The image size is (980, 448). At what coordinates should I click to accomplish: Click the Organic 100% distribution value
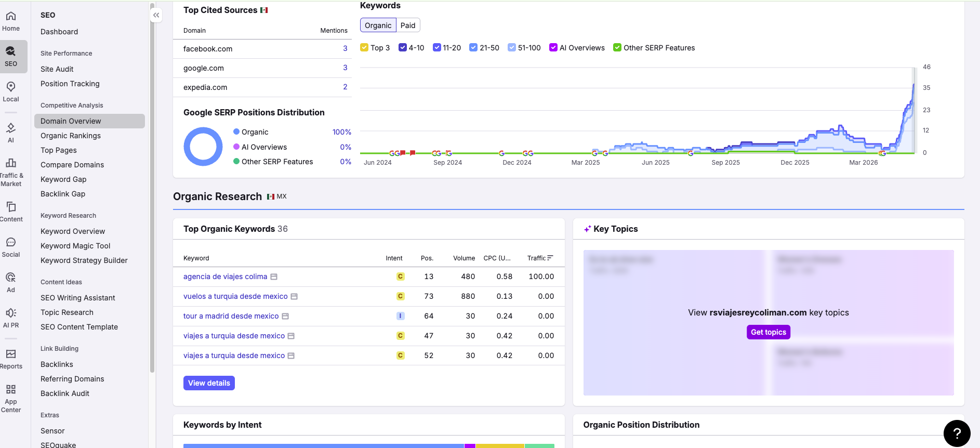pos(342,132)
